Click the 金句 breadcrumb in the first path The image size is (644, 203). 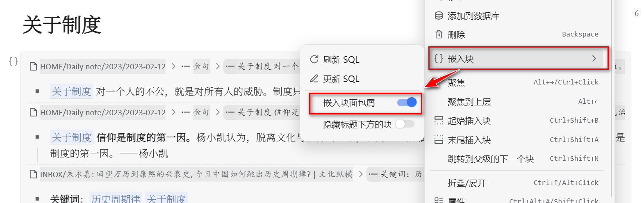pos(201,66)
